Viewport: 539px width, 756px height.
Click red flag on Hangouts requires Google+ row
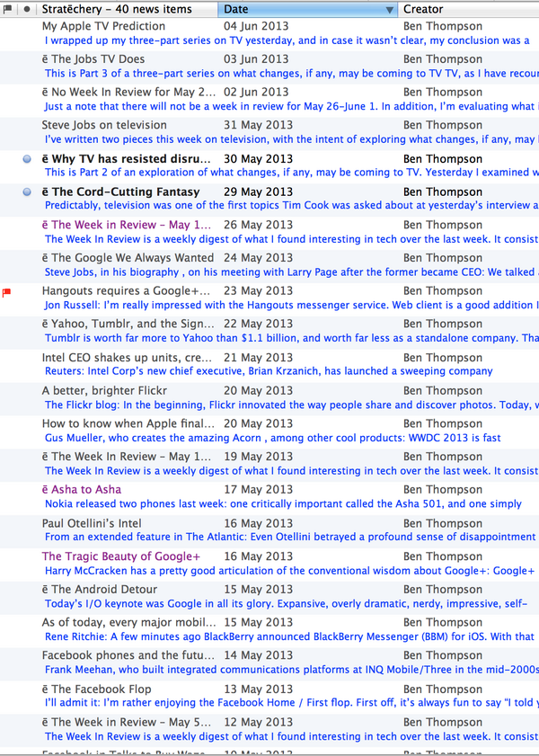click(x=7, y=292)
